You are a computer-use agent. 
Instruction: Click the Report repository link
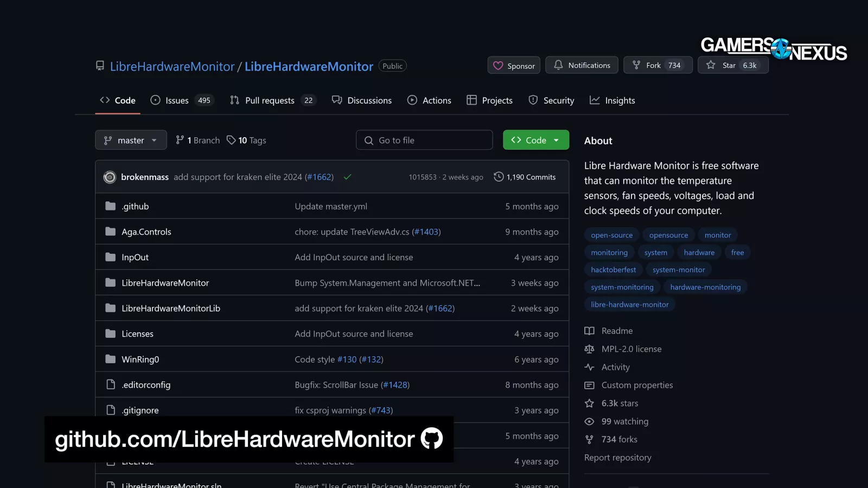tap(617, 458)
